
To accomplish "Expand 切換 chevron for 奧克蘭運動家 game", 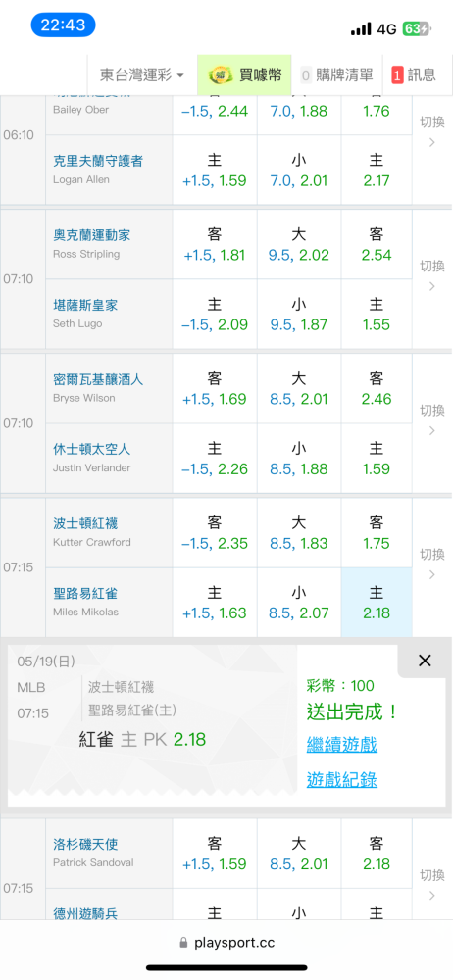I will pyautogui.click(x=432, y=276).
